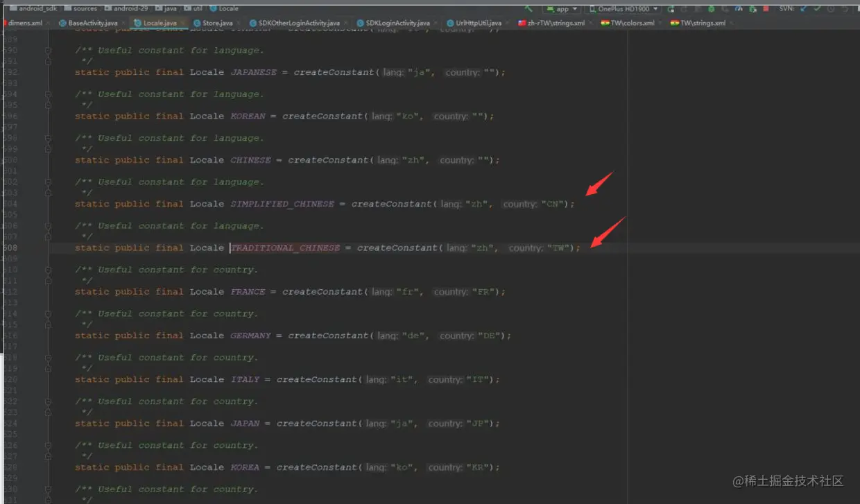The height and width of the screenshot is (504, 860).
Task: Click the TRADITIONAL_CHINESE constant name
Action: [285, 247]
